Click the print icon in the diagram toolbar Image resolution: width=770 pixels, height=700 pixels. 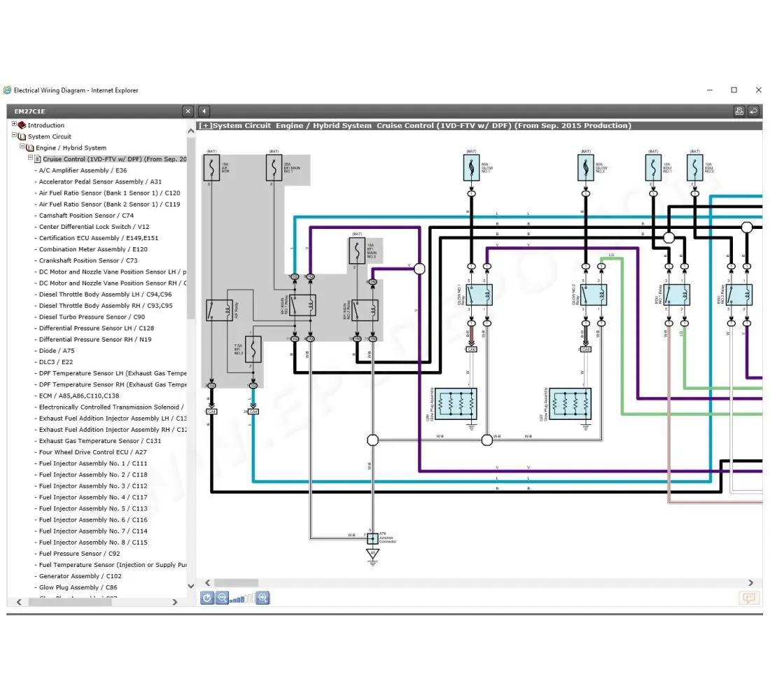[x=738, y=111]
